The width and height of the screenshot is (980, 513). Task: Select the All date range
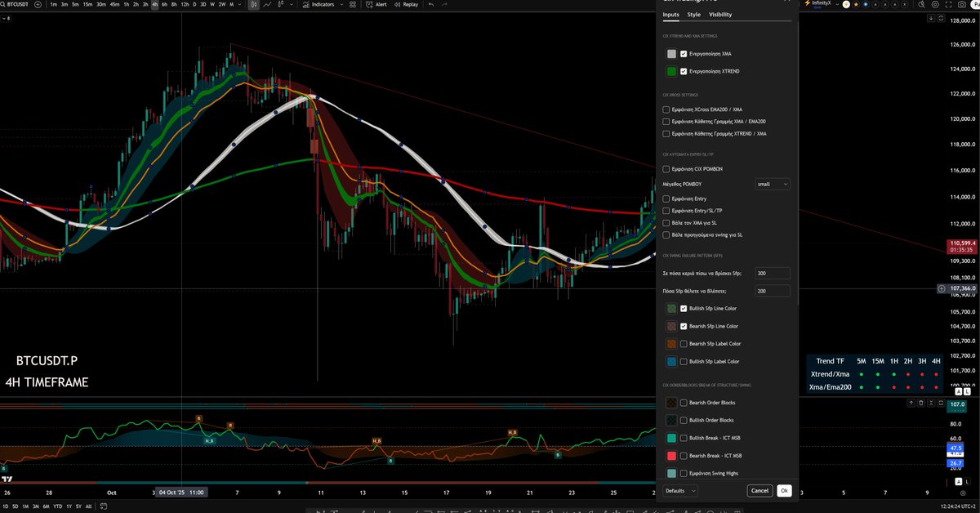click(x=88, y=506)
